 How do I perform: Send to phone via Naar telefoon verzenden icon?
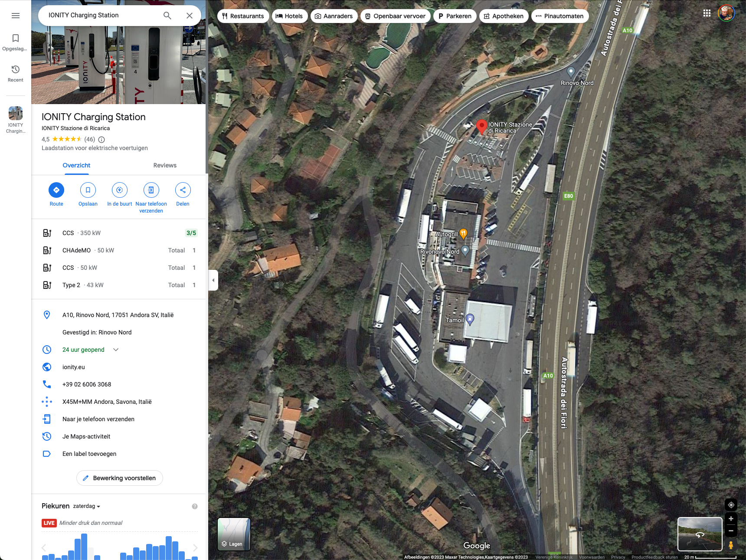coord(151,190)
